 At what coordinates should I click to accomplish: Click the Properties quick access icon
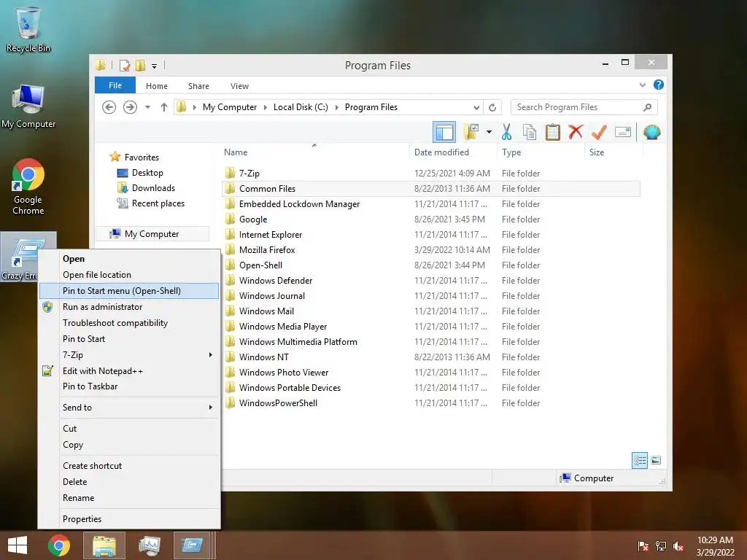tap(124, 65)
